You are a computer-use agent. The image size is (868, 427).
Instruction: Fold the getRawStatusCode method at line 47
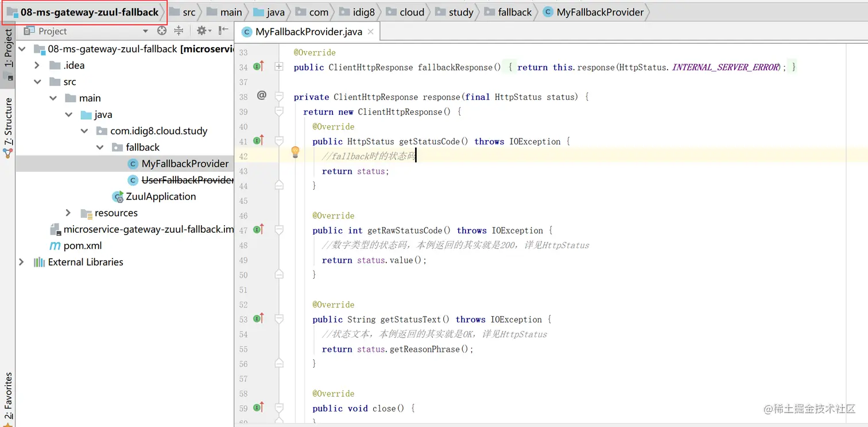[x=279, y=230]
